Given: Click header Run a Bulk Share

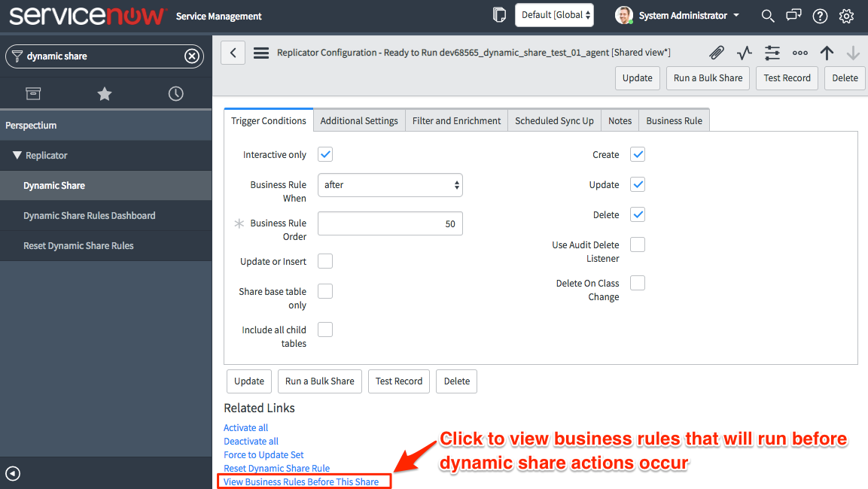Looking at the screenshot, I should (x=708, y=78).
